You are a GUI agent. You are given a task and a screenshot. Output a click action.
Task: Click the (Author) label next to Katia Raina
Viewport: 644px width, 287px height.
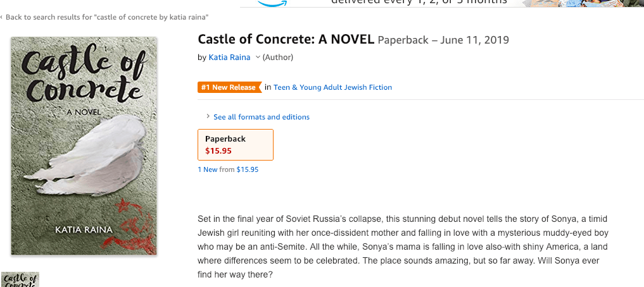tap(278, 58)
